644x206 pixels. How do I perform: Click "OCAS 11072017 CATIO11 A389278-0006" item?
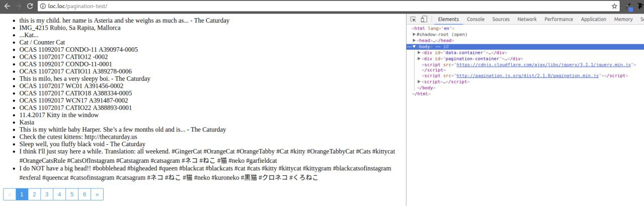(x=75, y=71)
